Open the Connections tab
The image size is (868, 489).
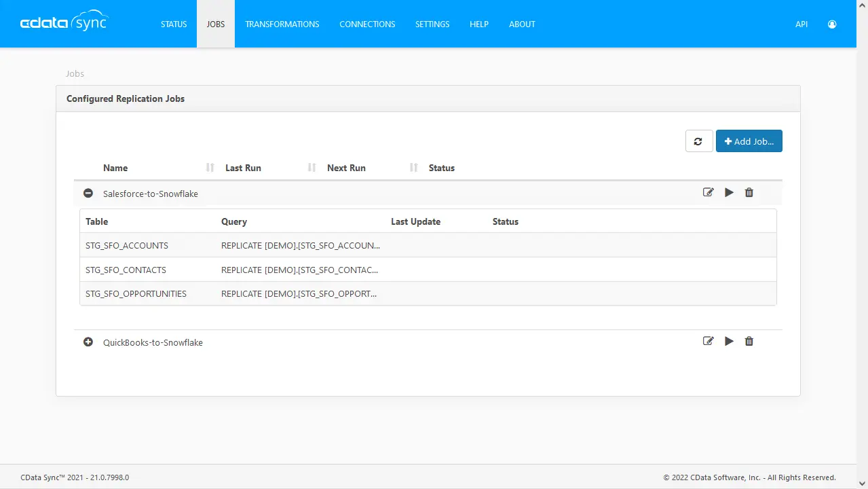click(367, 24)
